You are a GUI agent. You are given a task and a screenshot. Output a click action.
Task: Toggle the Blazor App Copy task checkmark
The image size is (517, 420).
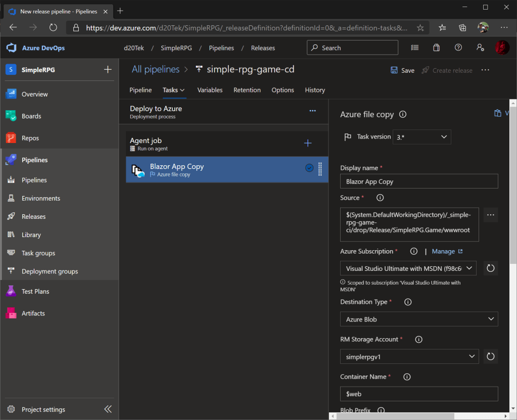(x=309, y=168)
